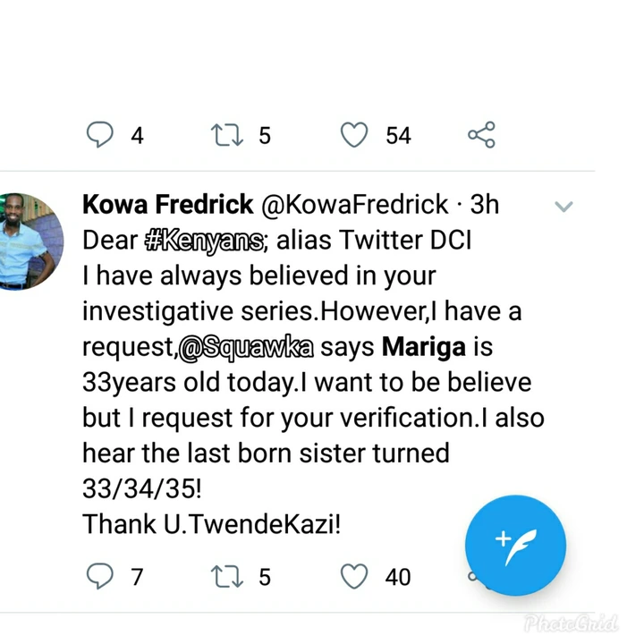
Task: Open the Kowa Fredrick display name
Action: click(167, 205)
